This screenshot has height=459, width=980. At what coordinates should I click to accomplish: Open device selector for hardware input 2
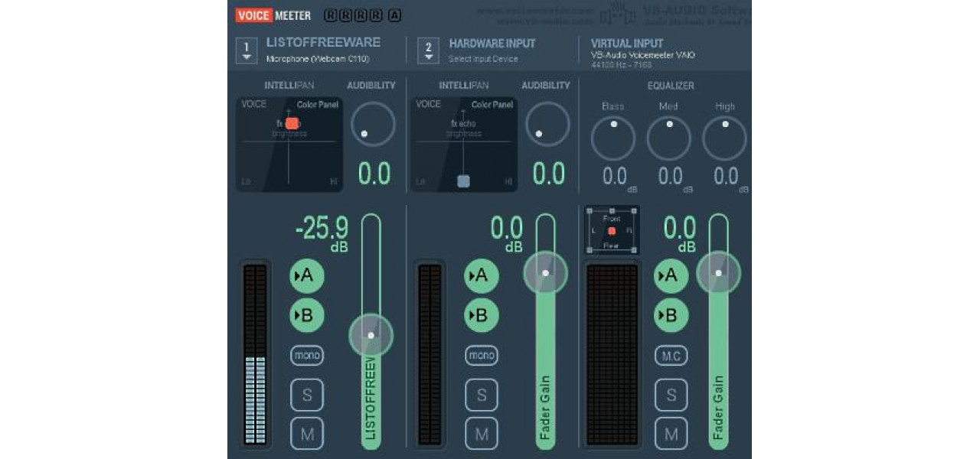(x=428, y=50)
